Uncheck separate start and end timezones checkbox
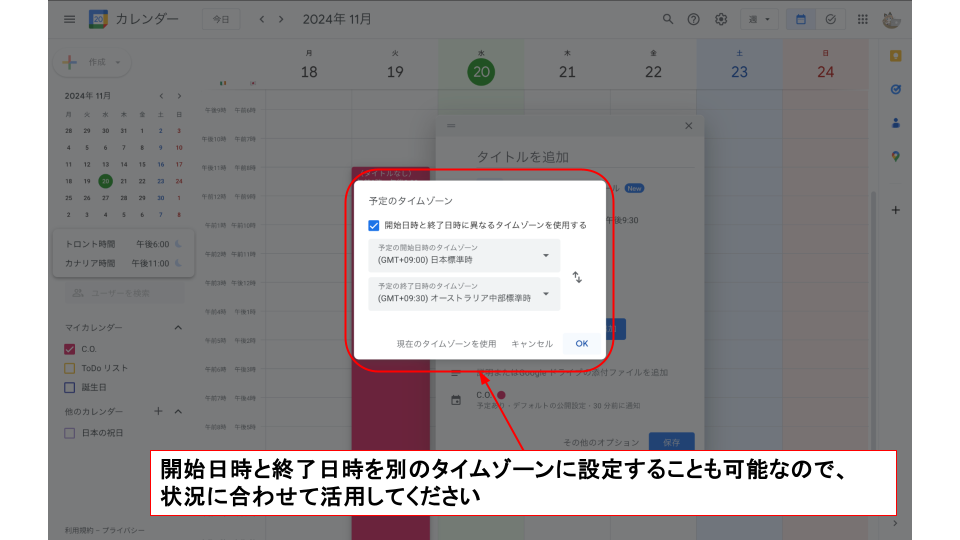 click(x=374, y=225)
